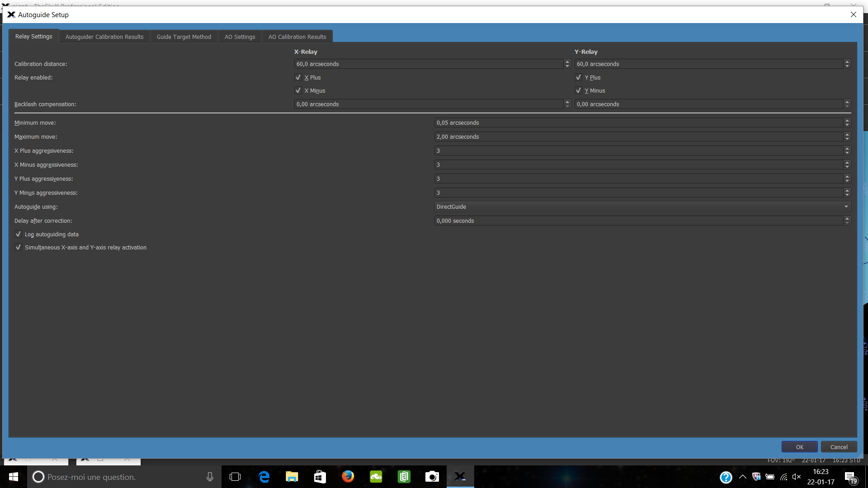Show hidden system tray icons chevron

coord(742,477)
